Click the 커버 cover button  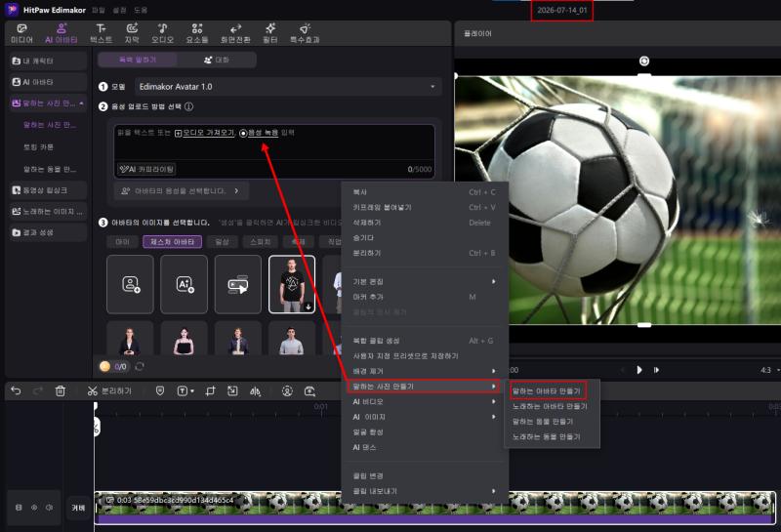(x=78, y=508)
